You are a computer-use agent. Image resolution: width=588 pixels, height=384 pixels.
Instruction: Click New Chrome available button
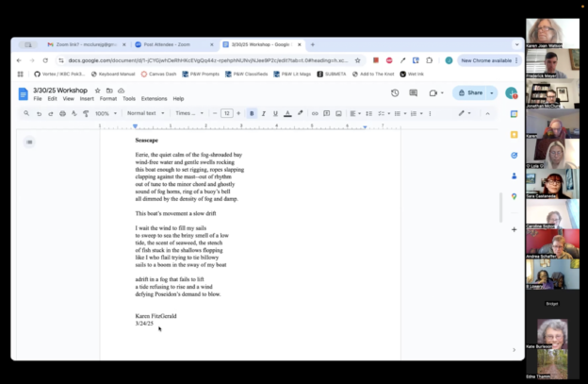pos(484,59)
